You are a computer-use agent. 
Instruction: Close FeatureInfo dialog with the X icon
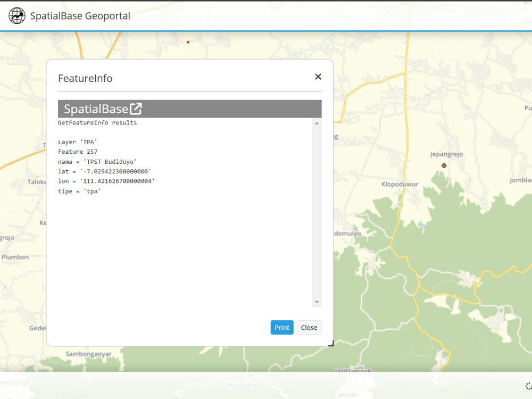[x=318, y=77]
